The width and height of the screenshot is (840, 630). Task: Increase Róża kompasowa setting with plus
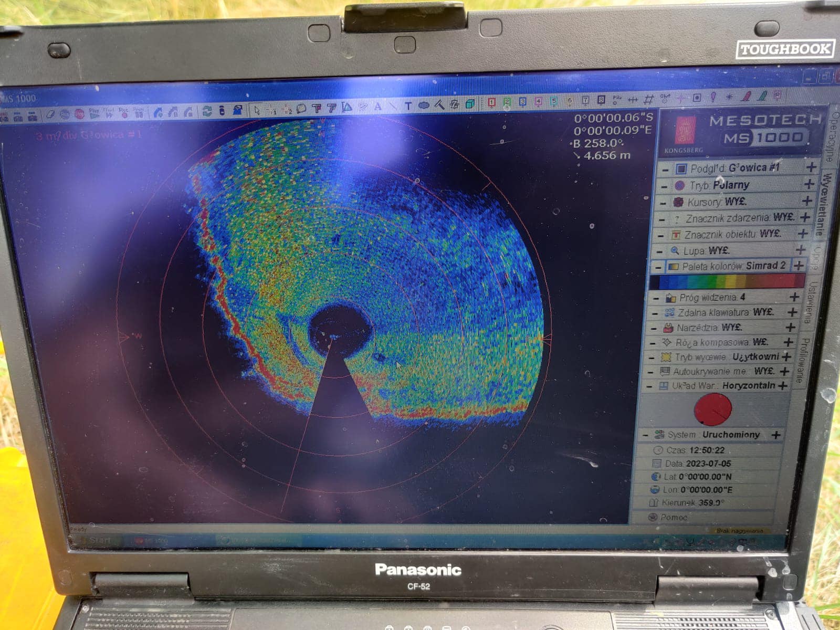click(x=789, y=342)
